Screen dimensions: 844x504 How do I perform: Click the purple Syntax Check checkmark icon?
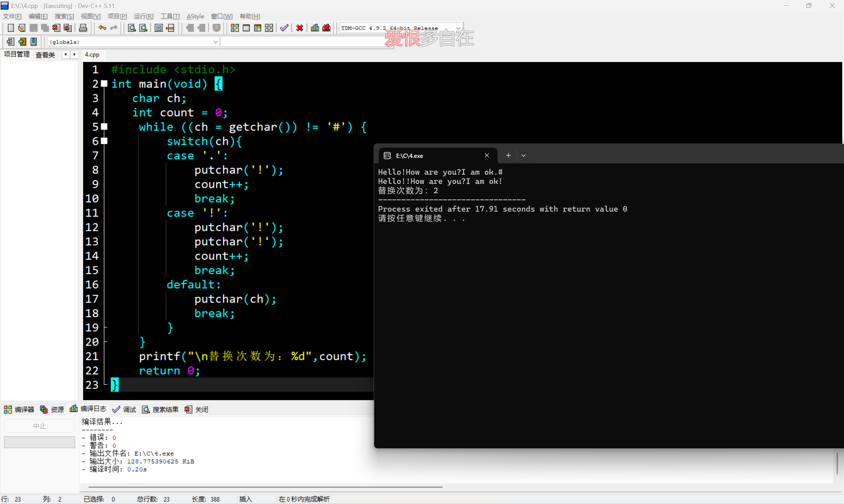pos(284,28)
